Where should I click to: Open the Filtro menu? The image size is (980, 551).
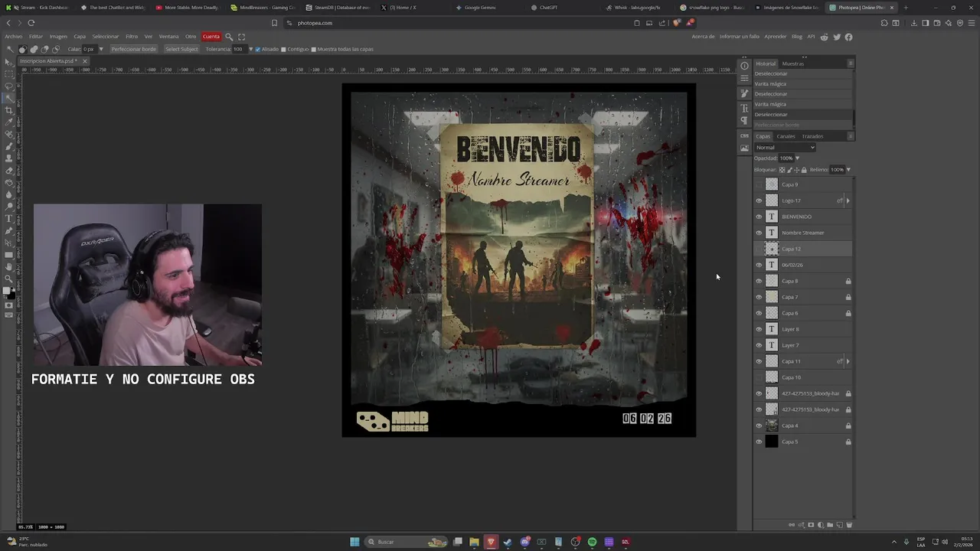(132, 37)
